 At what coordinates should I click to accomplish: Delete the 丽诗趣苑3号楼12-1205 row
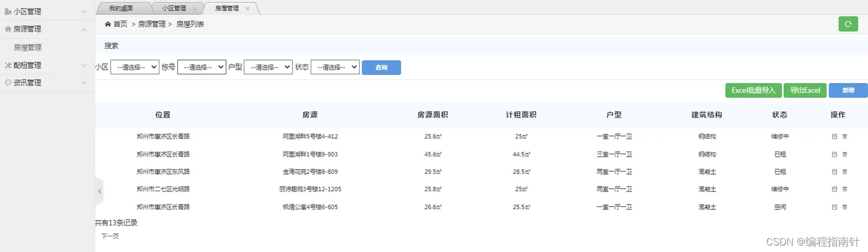[x=844, y=189]
